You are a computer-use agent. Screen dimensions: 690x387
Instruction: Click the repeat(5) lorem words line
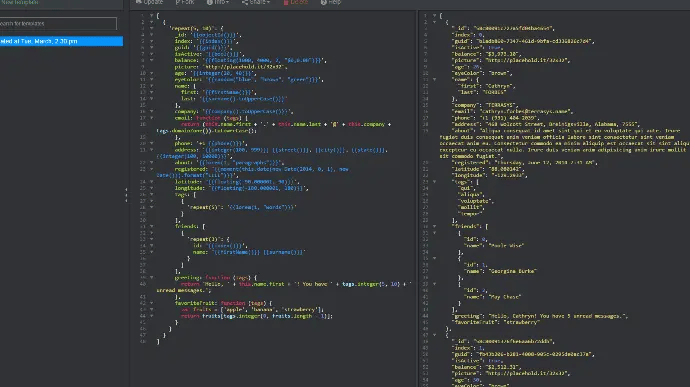242,207
